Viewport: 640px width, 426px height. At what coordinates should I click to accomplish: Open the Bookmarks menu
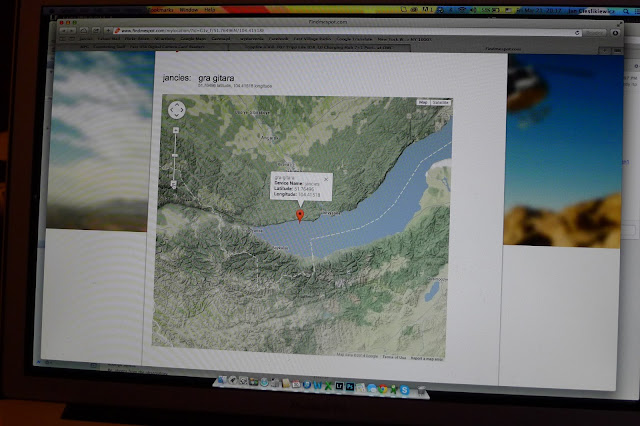coord(161,10)
